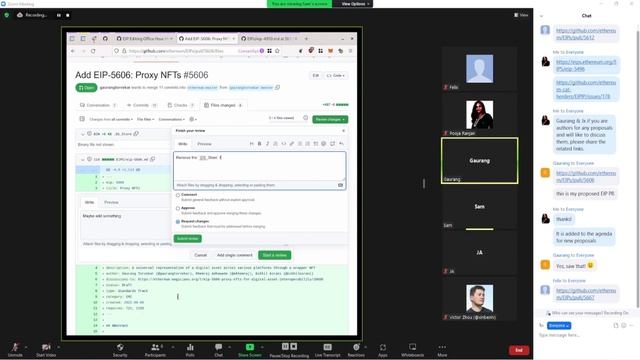Pause the recording from bottom toolbar
The image size is (640, 360).
click(285, 347)
